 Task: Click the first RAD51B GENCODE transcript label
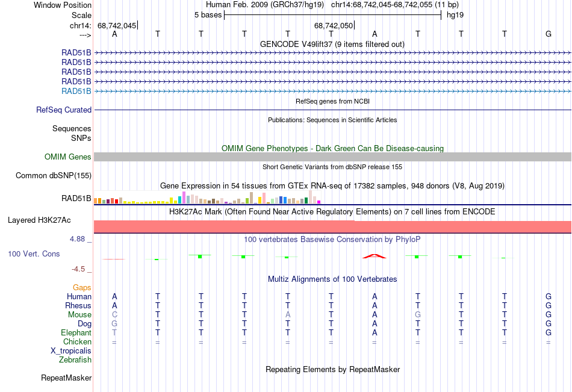click(76, 52)
